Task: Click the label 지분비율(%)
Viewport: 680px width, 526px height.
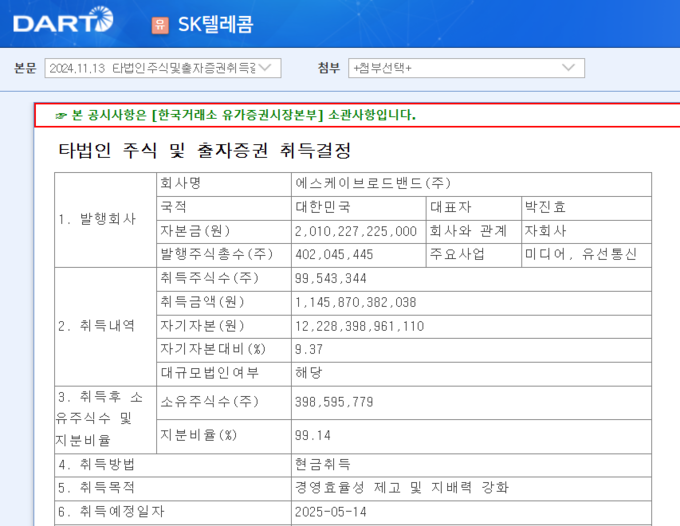Action: 199,435
